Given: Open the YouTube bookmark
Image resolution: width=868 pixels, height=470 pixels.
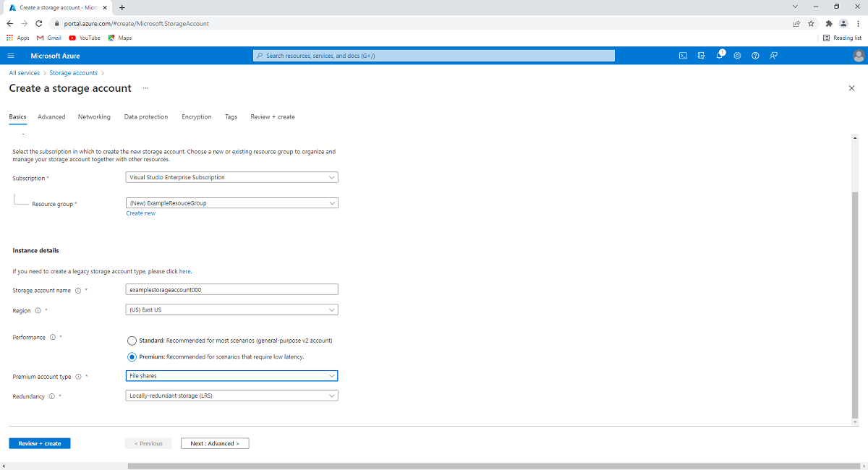Looking at the screenshot, I should [85, 38].
